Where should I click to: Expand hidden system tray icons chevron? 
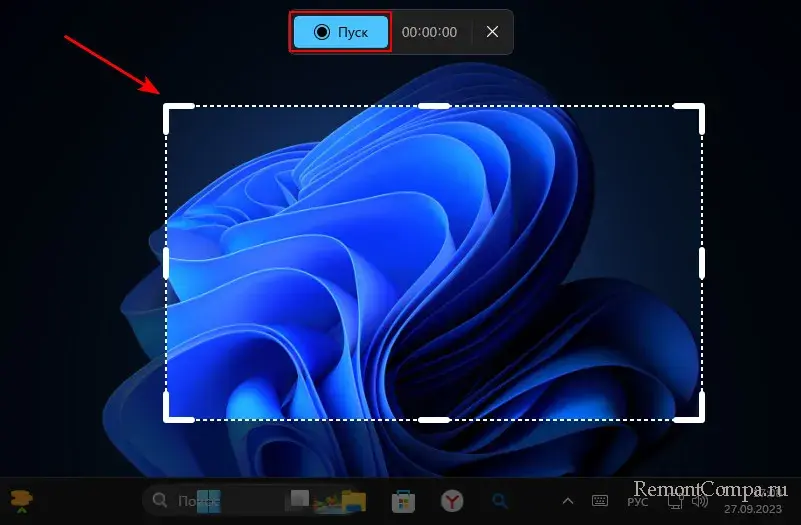tap(568, 500)
